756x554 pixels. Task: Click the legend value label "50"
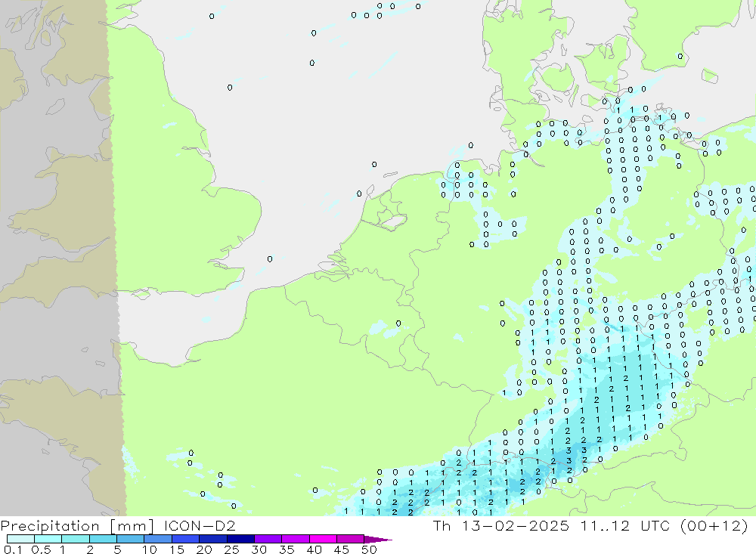point(369,549)
